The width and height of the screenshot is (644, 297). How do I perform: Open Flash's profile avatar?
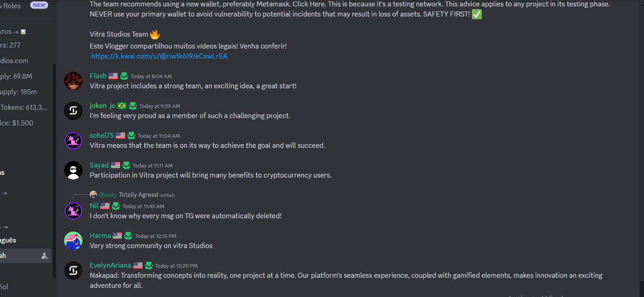[x=73, y=81]
